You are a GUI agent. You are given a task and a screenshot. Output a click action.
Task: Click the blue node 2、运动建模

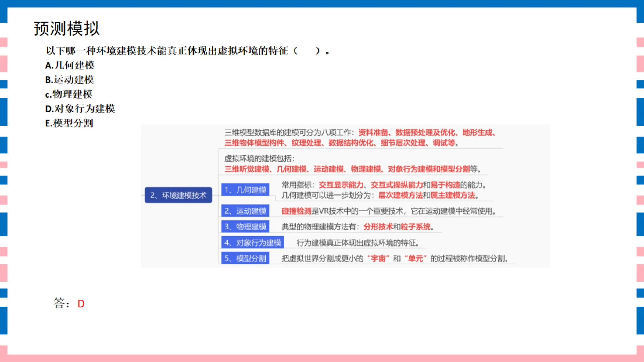click(x=245, y=211)
